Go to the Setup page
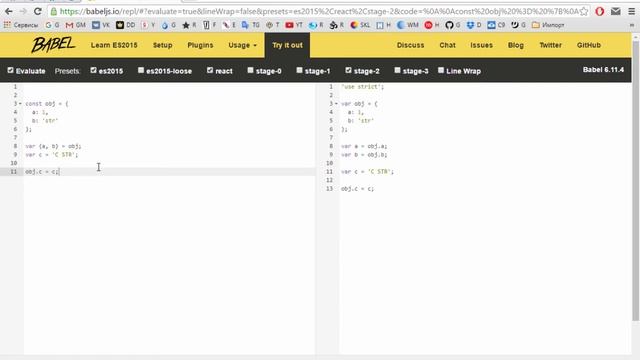This screenshot has height=360, width=640. tap(162, 45)
